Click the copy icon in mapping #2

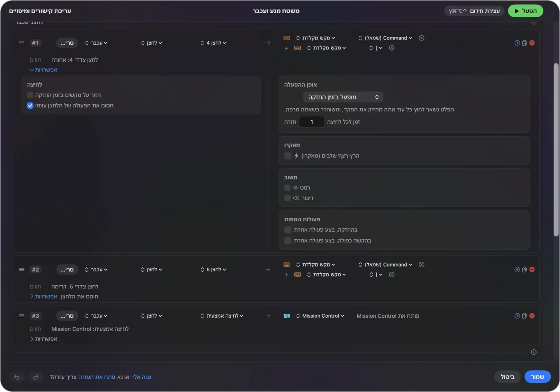pos(524,270)
